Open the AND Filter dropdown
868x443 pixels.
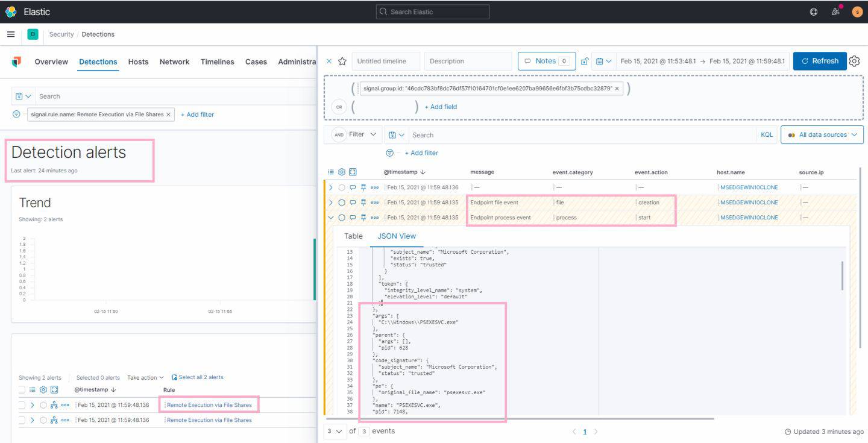pos(353,134)
